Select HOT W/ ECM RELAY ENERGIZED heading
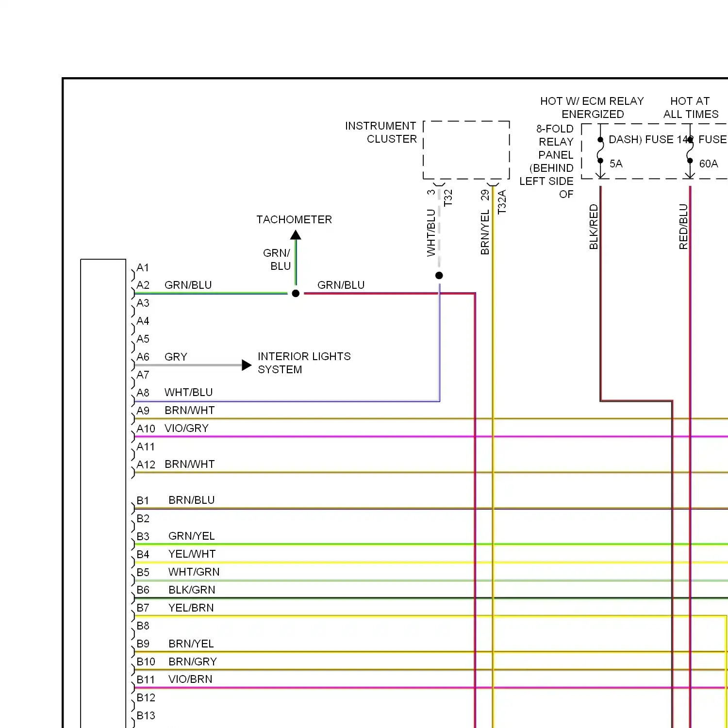728x728 pixels. (592, 108)
